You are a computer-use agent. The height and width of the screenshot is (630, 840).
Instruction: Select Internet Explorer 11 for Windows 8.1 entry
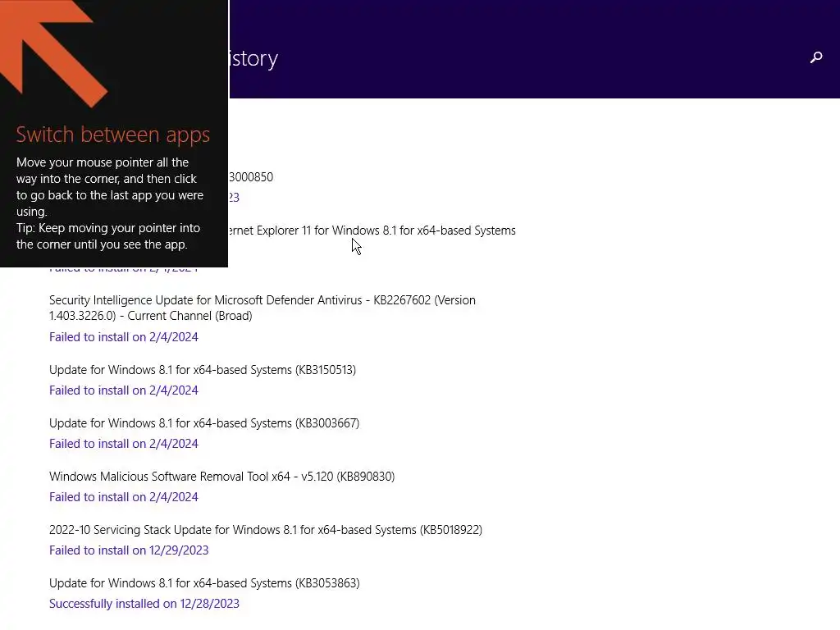[372, 231]
